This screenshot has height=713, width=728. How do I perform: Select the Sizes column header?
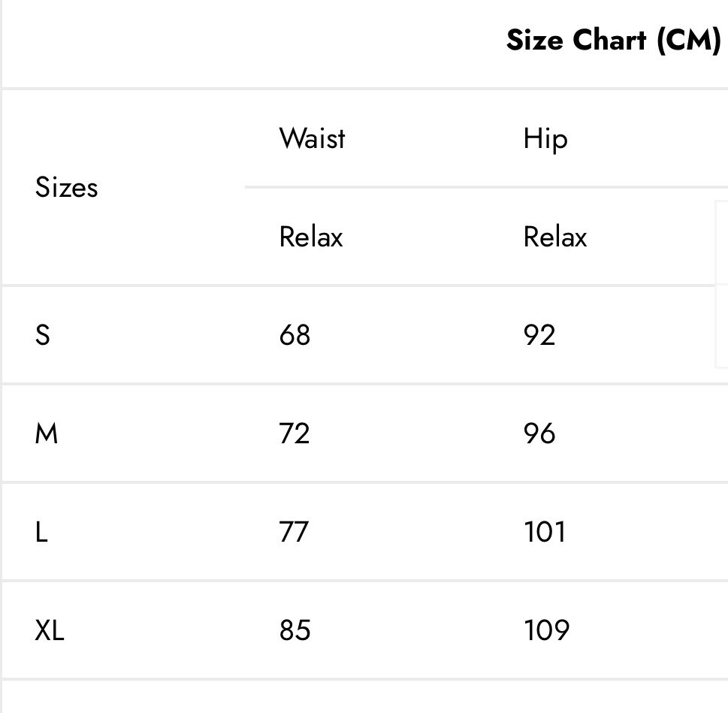pos(66,187)
